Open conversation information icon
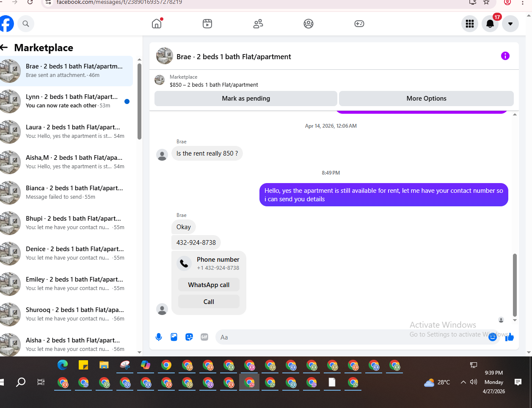 tap(505, 56)
